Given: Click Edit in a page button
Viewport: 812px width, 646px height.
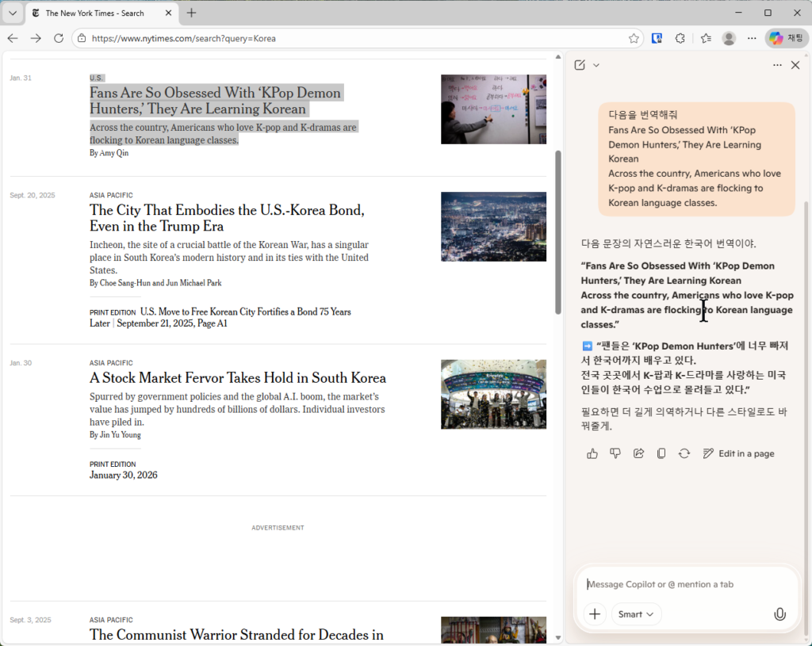Looking at the screenshot, I should [738, 453].
